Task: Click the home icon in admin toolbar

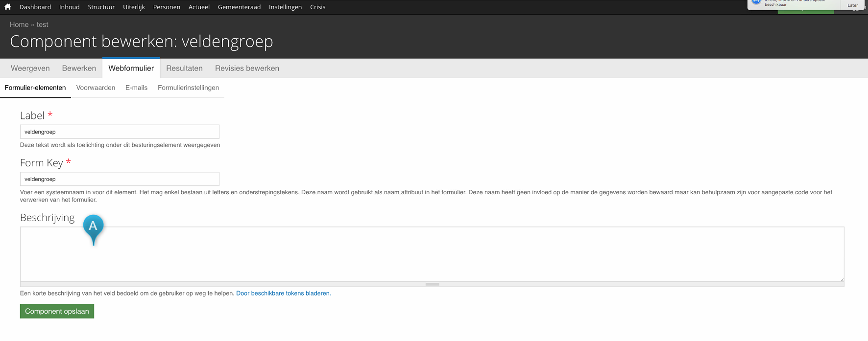Action: [7, 7]
